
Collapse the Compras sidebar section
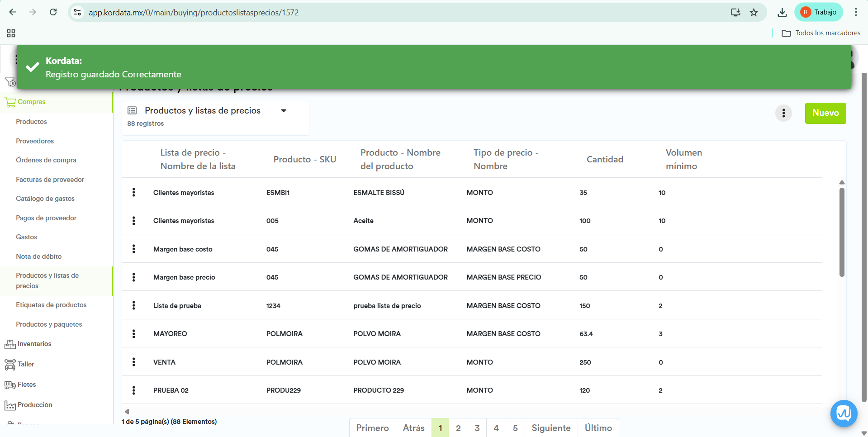pos(31,102)
